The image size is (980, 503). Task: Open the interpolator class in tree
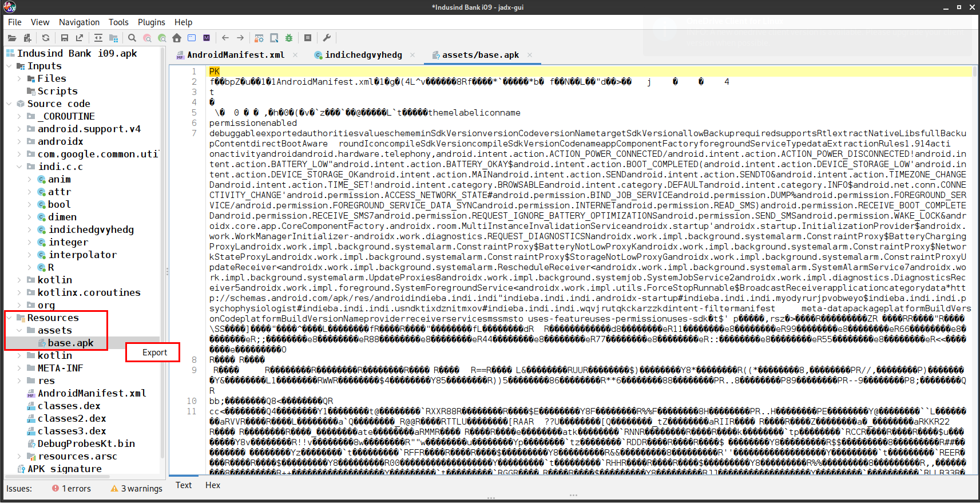pos(82,255)
